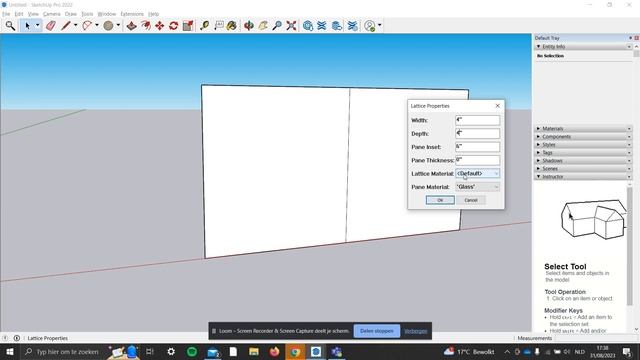Click the Pane Inset input field
Image resolution: width=640 pixels, height=360 pixels.
pos(478,147)
